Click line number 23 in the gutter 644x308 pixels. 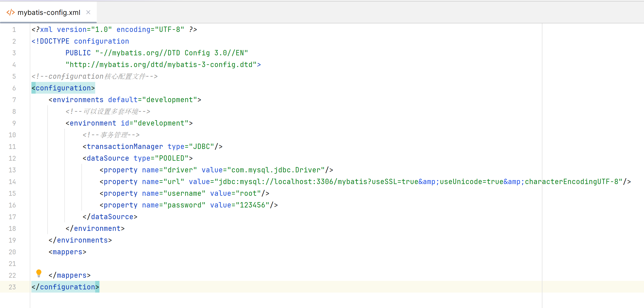coord(12,287)
